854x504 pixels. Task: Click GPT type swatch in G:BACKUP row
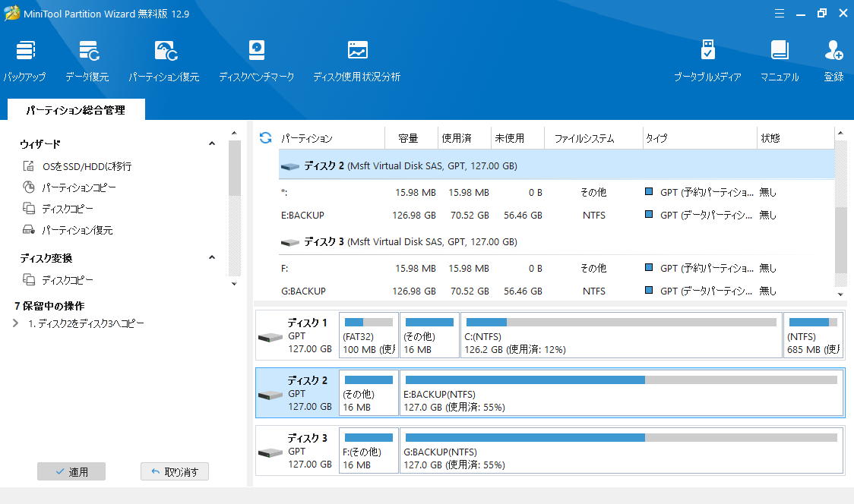(649, 290)
